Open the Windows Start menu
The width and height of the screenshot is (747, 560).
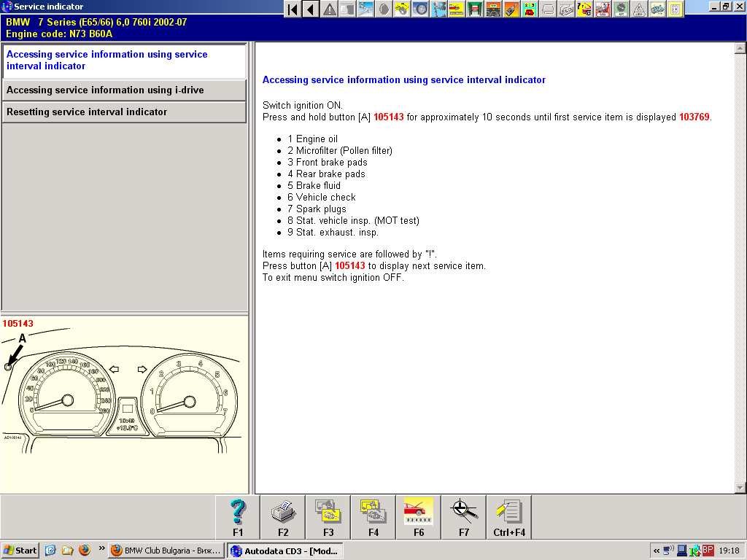20,551
